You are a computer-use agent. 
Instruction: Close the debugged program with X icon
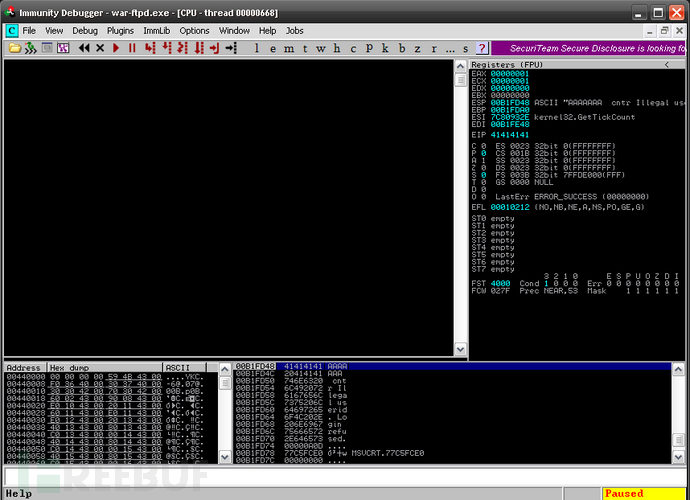pyautogui.click(x=100, y=48)
